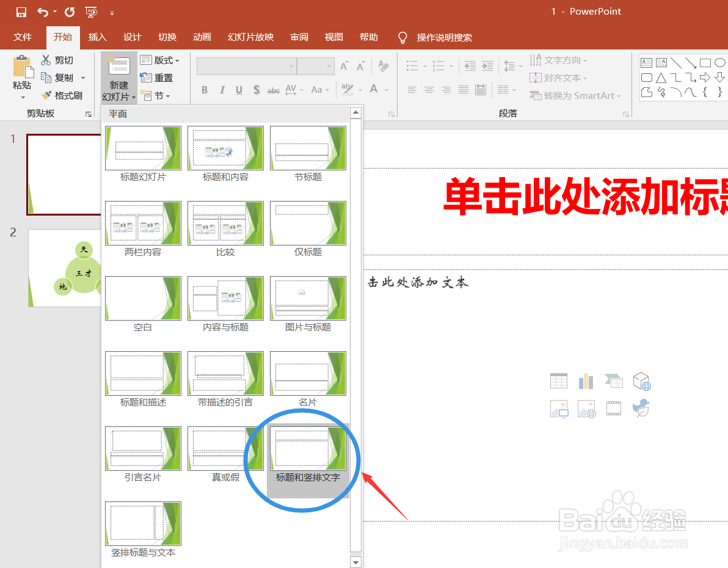Start slideshow from beginning icon
The width and height of the screenshot is (728, 568).
tap(91, 12)
